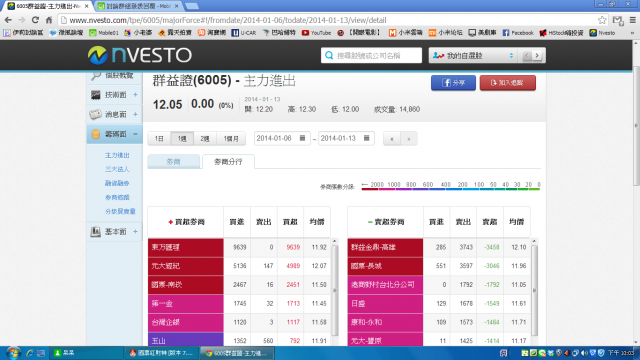Click the nvesto logo
The image size is (640, 360).
[x=140, y=55]
